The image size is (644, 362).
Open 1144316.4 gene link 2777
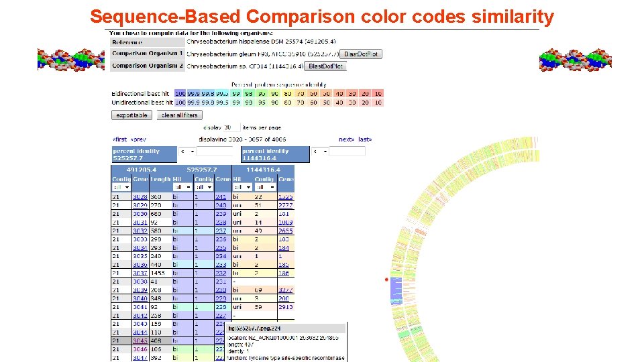tap(286, 206)
